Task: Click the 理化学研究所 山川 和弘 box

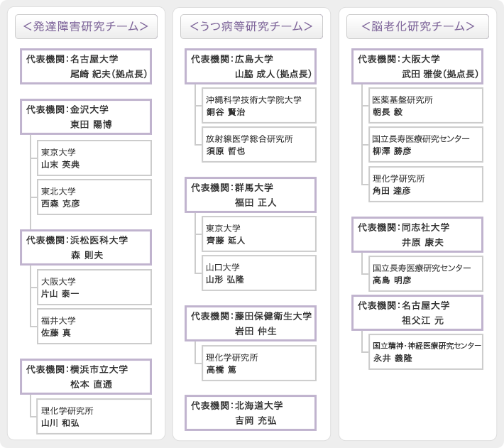Action: [94, 417]
